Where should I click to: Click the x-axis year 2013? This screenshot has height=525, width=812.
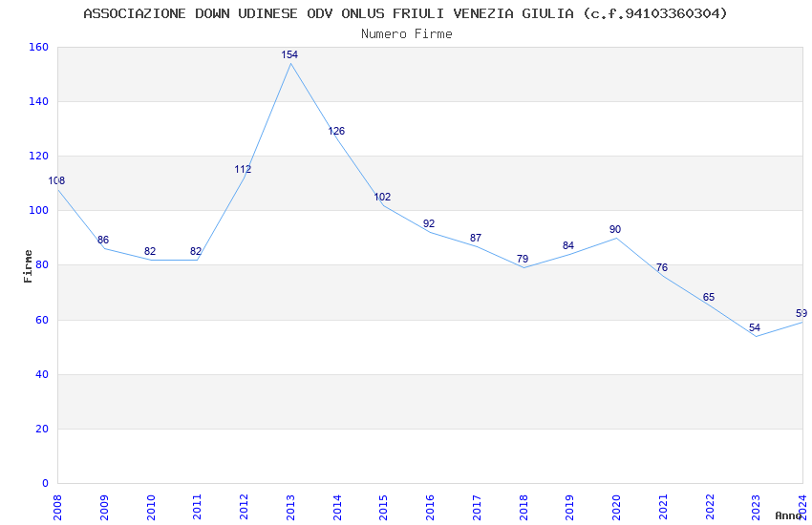[290, 508]
